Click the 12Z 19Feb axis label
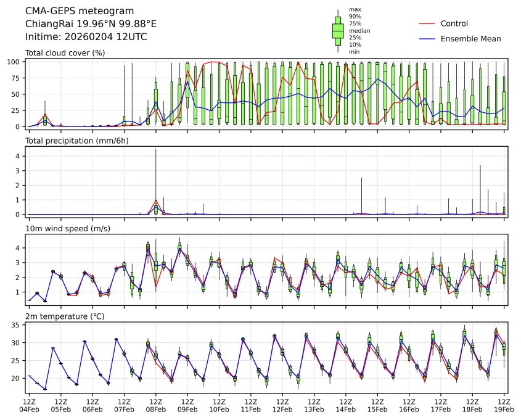Image resolution: width=521 pixels, height=420 pixels. [504, 405]
